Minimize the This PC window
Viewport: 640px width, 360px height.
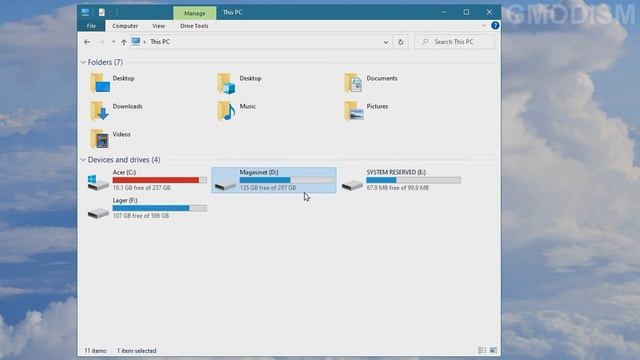444,12
